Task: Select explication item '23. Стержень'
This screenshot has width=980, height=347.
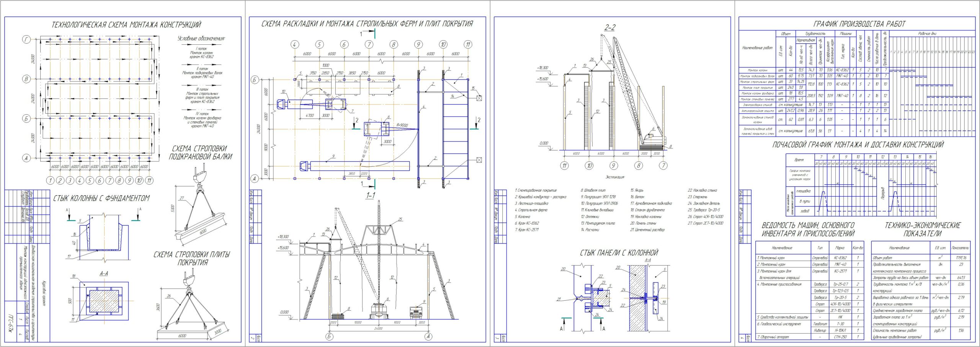Action: pyautogui.click(x=697, y=197)
